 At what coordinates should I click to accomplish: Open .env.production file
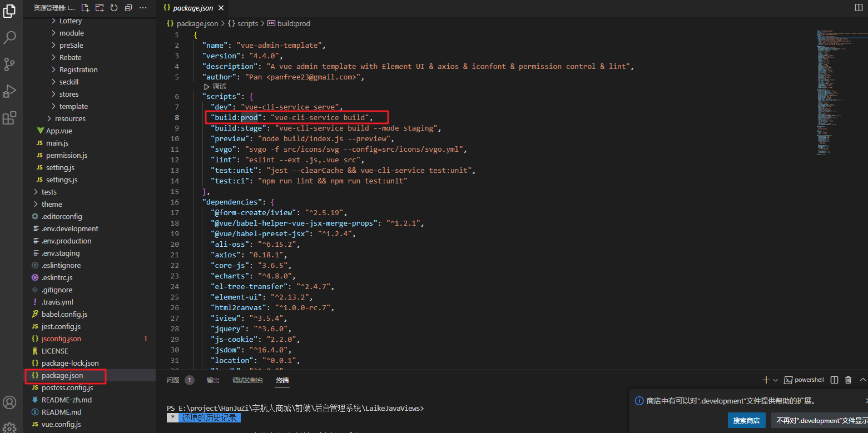coord(66,241)
